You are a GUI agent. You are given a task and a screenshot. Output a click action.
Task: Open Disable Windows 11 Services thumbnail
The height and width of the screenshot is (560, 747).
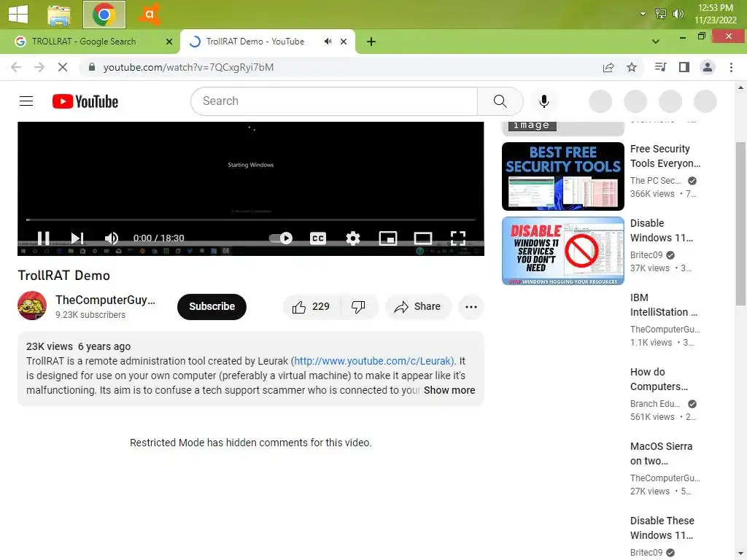click(x=562, y=251)
